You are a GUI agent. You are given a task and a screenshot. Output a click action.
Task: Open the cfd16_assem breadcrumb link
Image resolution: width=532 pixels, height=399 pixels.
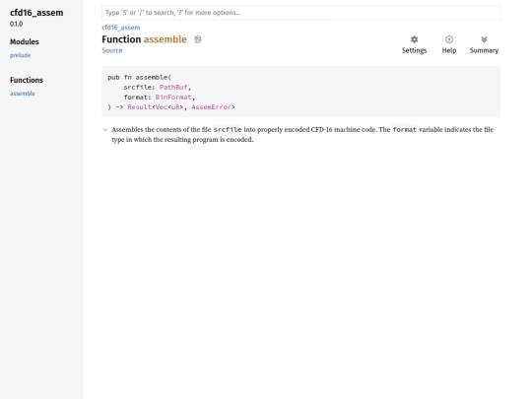tap(121, 28)
